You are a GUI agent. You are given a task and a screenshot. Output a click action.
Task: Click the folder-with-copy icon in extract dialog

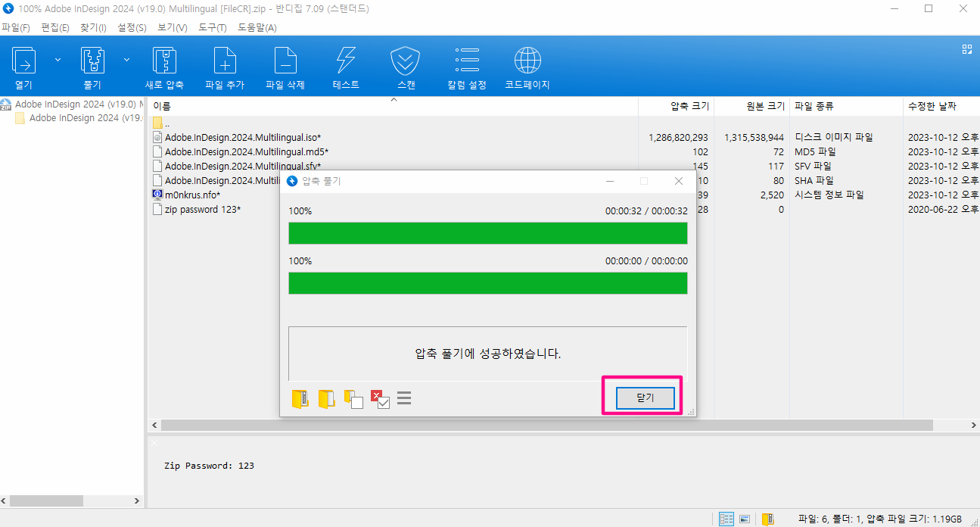353,399
